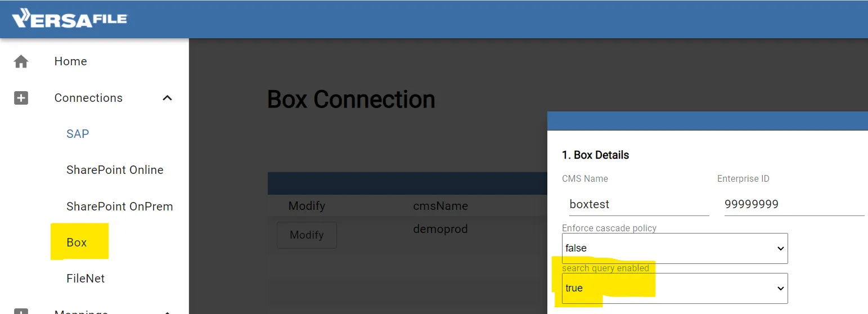Click the Home house icon
This screenshot has height=314, width=868.
point(21,61)
